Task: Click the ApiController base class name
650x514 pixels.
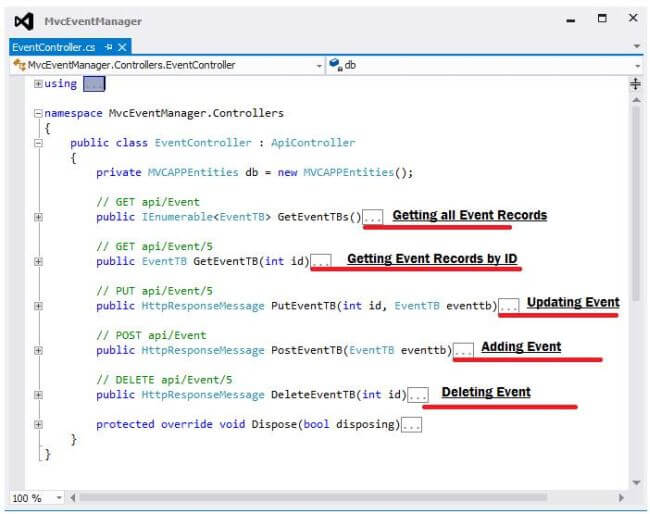Action: pyautogui.click(x=313, y=143)
